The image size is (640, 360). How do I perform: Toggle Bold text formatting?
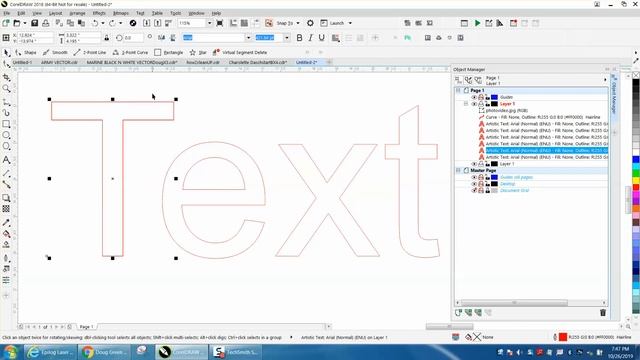click(x=299, y=38)
